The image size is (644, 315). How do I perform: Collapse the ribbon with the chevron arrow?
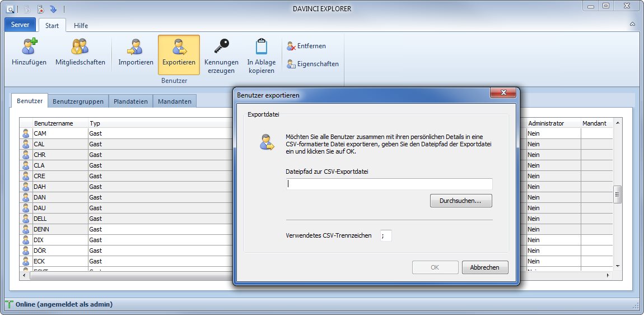[x=632, y=25]
